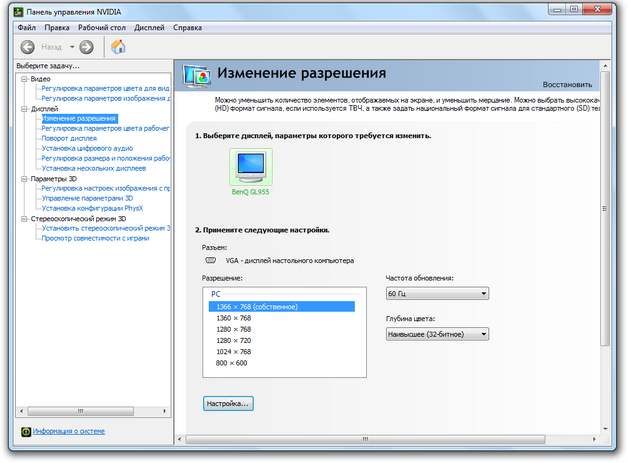Click the main panel horizontal scrollbar thumb
The height and width of the screenshot is (463, 628).
(x=365, y=439)
